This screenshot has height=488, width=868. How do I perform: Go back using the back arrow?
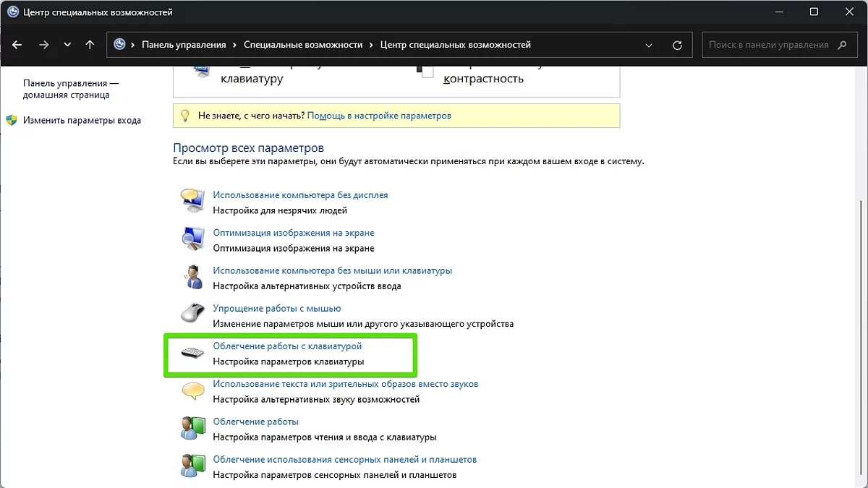[x=17, y=45]
